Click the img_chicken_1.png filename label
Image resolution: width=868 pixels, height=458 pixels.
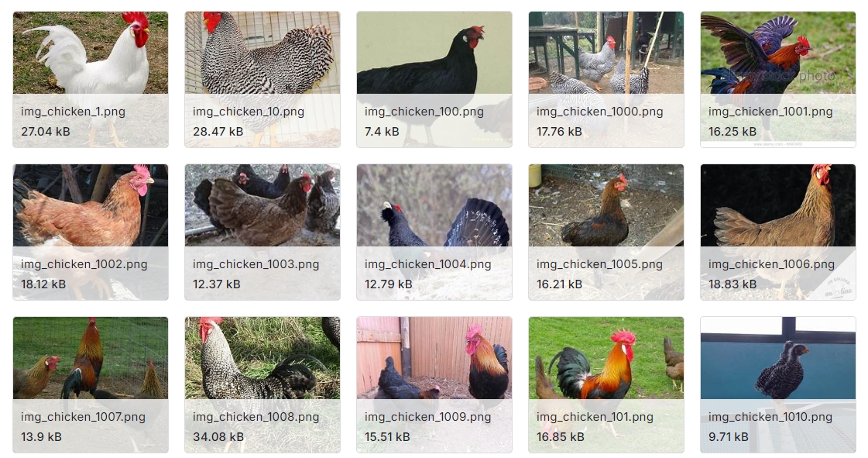pyautogui.click(x=73, y=112)
